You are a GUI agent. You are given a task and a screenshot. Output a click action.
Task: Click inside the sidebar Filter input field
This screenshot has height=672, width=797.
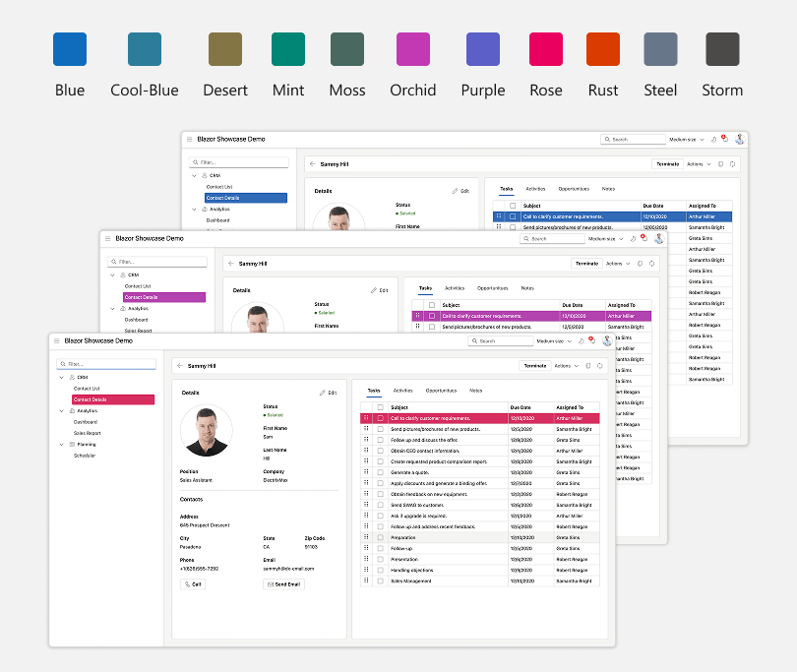point(105,362)
